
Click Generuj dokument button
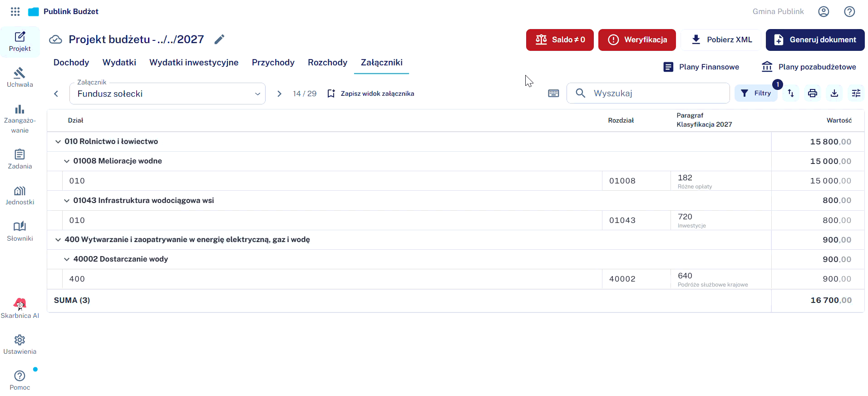point(815,40)
